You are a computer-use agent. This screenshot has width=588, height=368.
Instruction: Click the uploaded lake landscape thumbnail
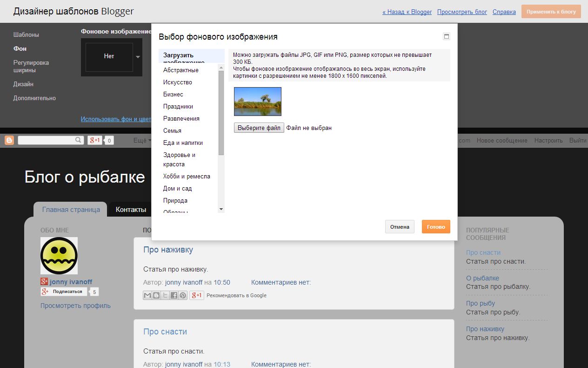[x=258, y=102]
